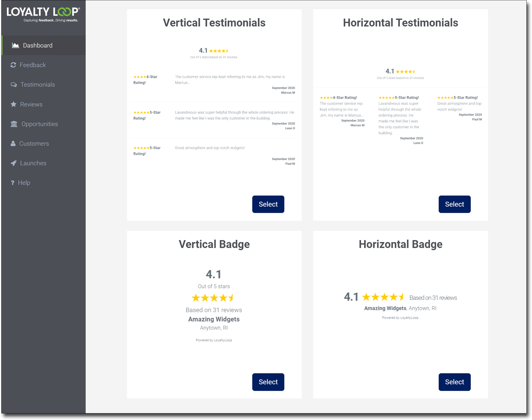This screenshot has height=420, width=532.
Task: Open the Help page
Action: tap(44, 183)
